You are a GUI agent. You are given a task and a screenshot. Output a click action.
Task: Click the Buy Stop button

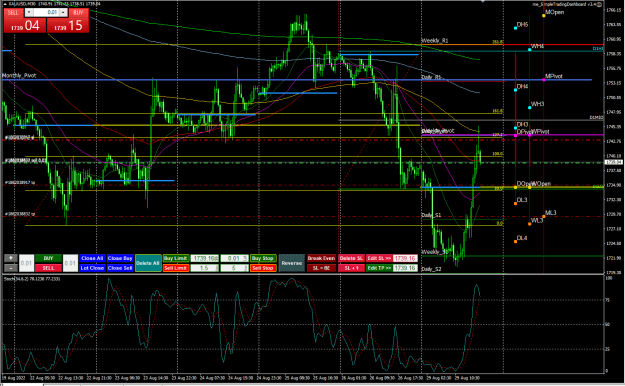pyautogui.click(x=263, y=258)
